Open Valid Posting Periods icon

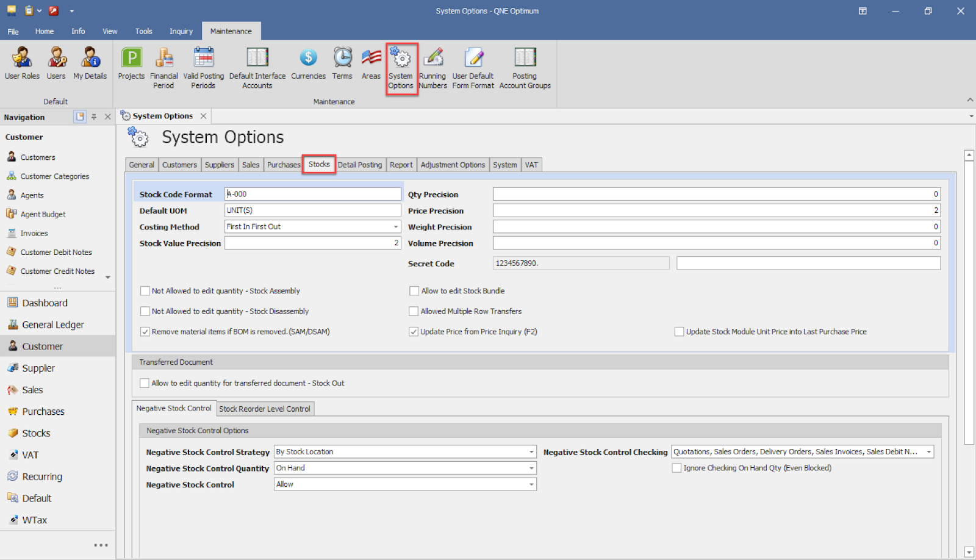coord(204,68)
